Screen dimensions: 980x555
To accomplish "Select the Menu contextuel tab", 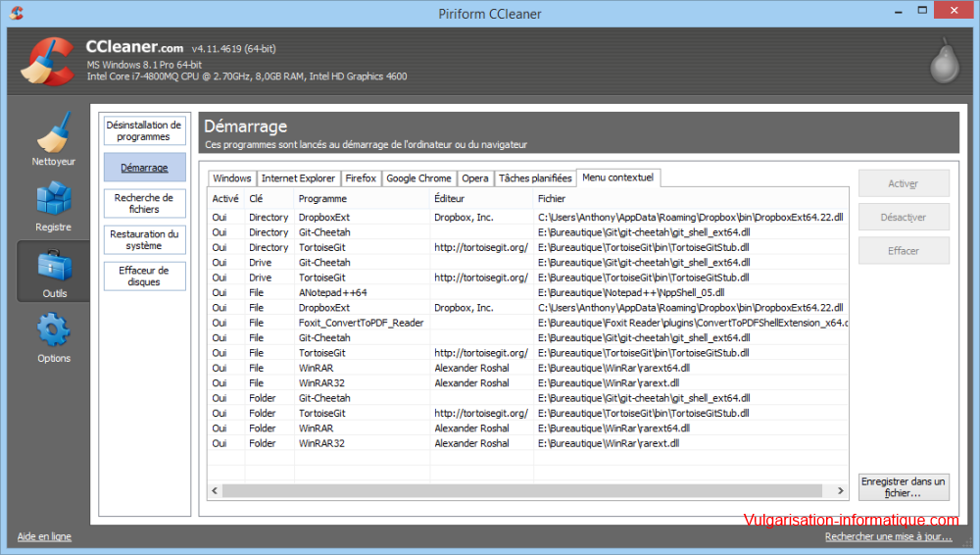I will (618, 177).
